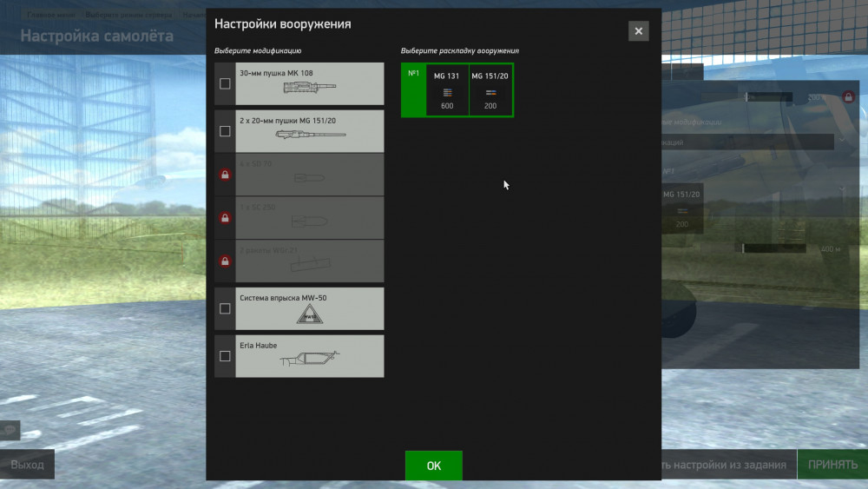
Task: Click the locked SC 250 bomb image
Action: 310,221
